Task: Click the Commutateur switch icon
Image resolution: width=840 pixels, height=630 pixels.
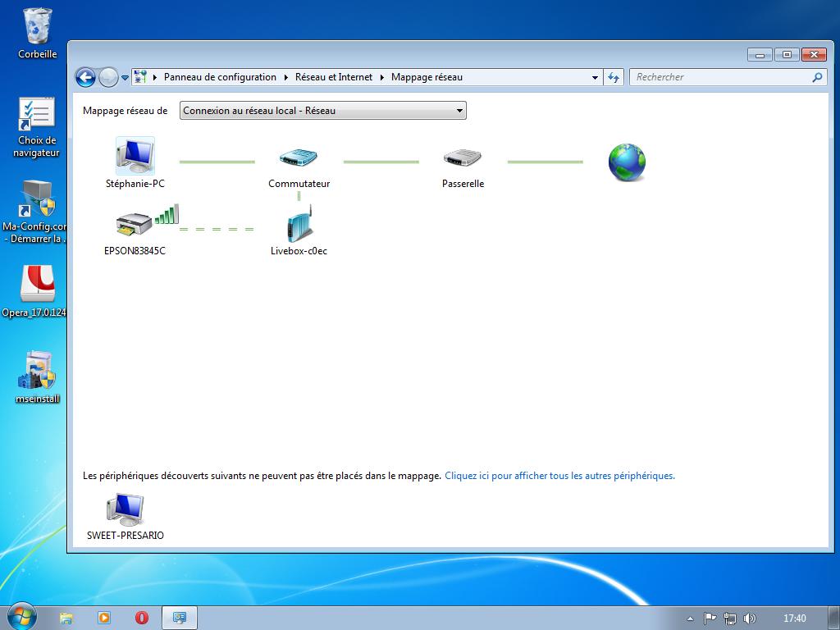Action: point(299,157)
